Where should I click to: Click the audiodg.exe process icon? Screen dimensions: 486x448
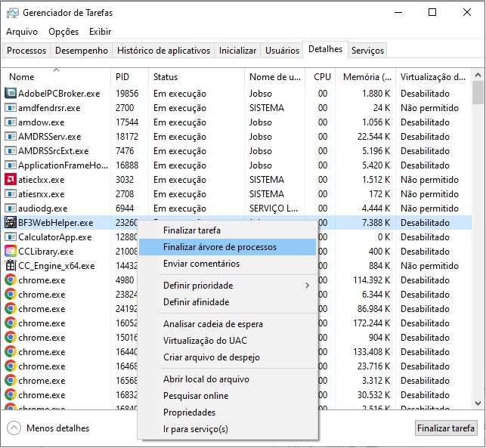click(x=11, y=209)
